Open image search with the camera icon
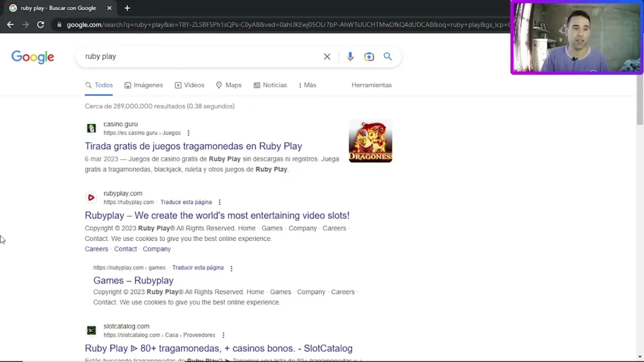Viewport: 644px width, 362px height. 369,57
